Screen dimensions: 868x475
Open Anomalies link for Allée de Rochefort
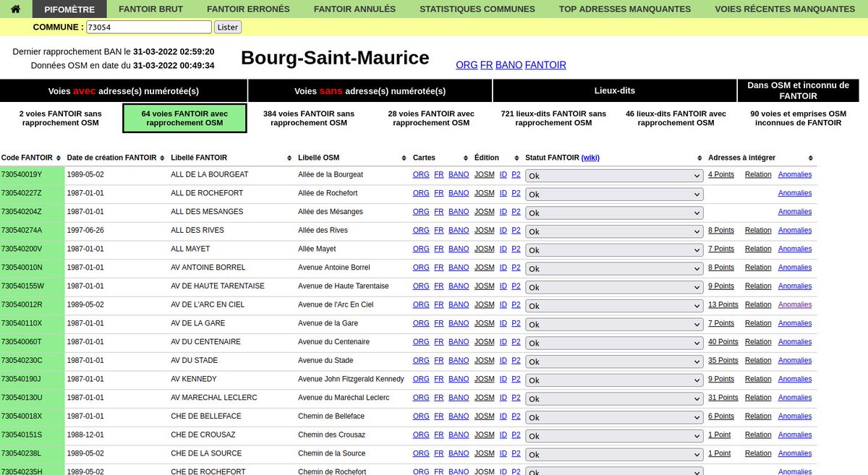point(795,193)
